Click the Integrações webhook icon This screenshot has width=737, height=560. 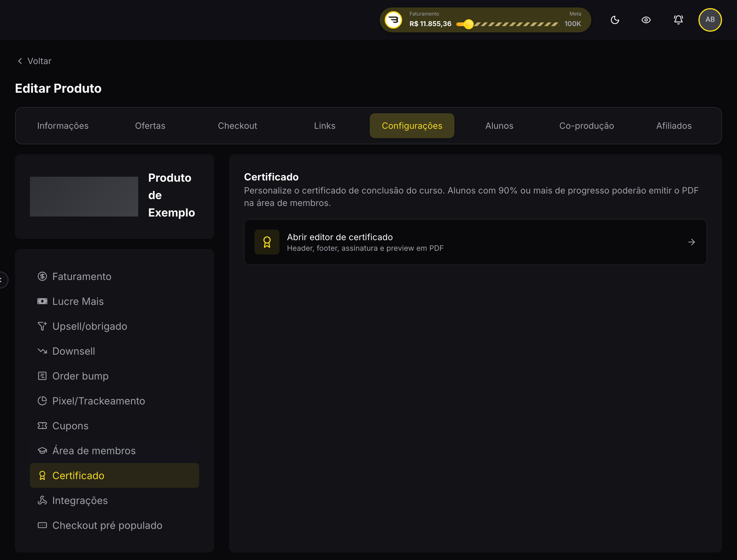coord(42,500)
